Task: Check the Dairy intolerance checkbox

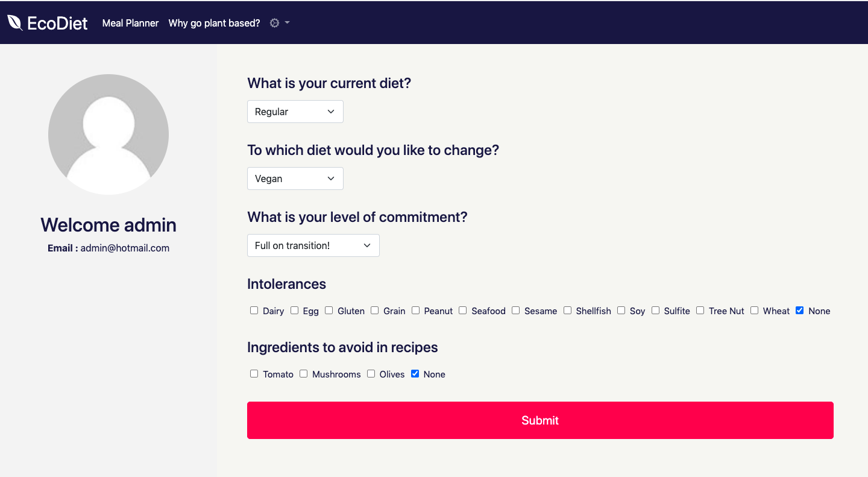Action: (254, 311)
